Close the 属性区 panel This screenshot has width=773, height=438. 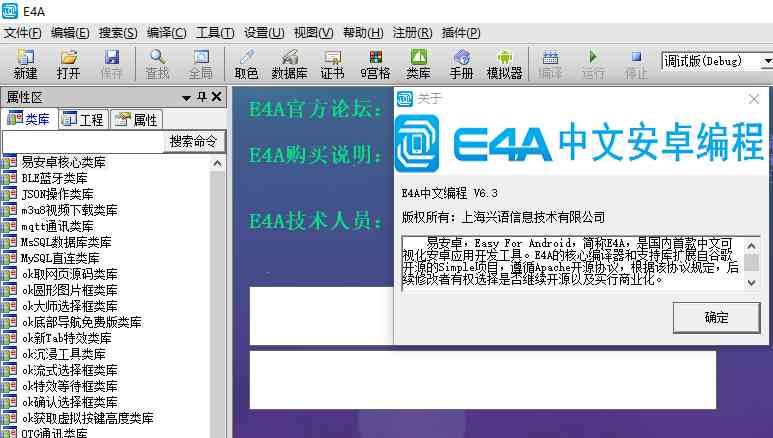click(216, 97)
